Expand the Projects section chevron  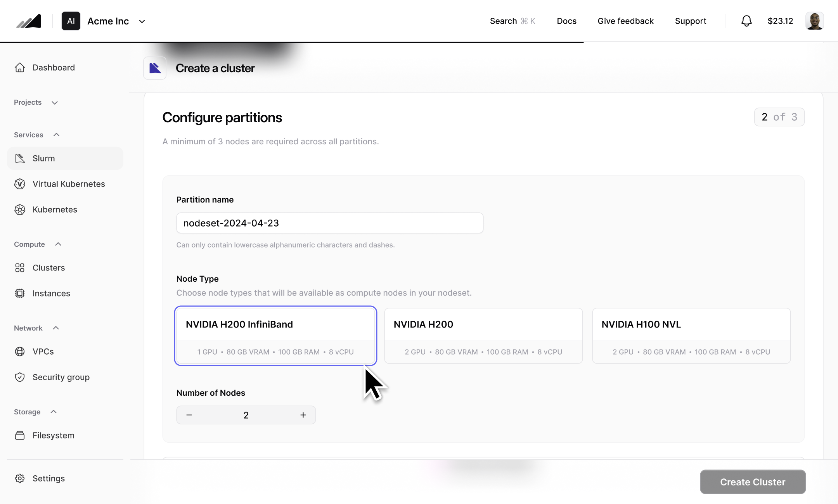coord(55,103)
